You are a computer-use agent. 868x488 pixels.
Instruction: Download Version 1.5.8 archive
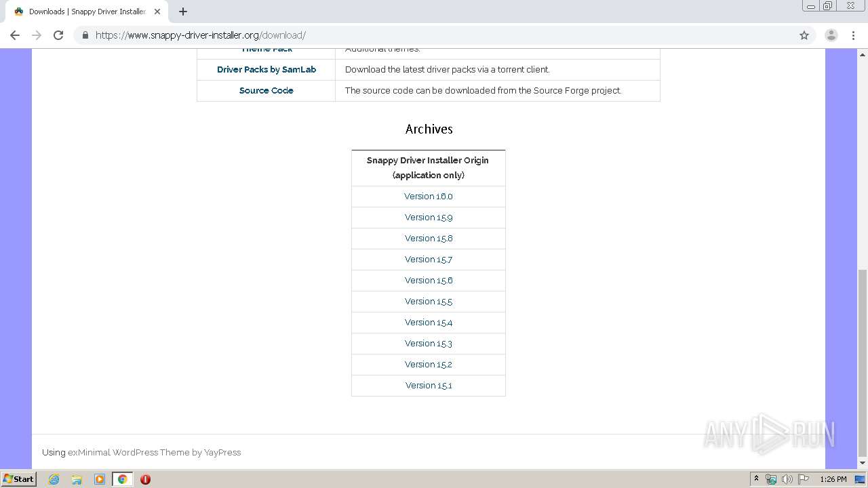pyautogui.click(x=429, y=238)
